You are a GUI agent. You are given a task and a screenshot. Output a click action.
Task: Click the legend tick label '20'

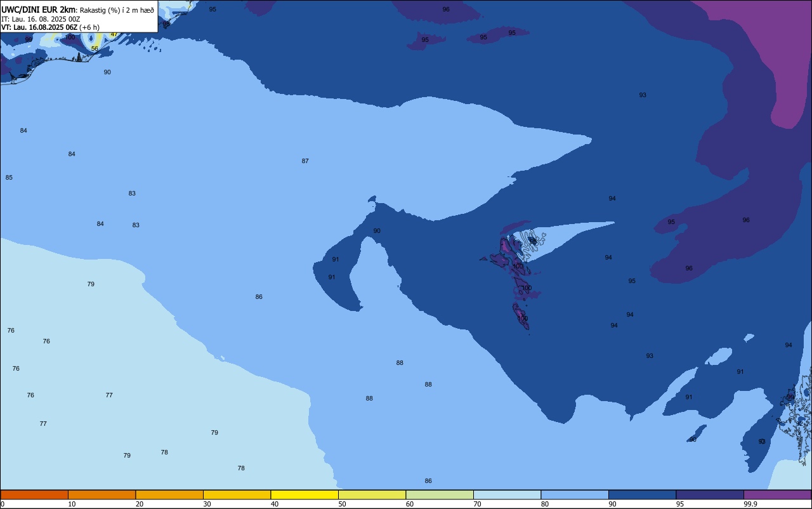(x=140, y=504)
